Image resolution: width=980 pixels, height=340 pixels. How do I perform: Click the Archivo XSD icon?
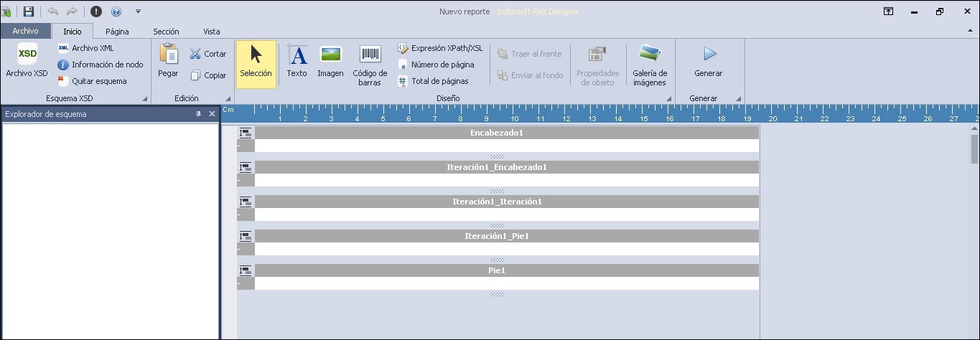pos(27,55)
